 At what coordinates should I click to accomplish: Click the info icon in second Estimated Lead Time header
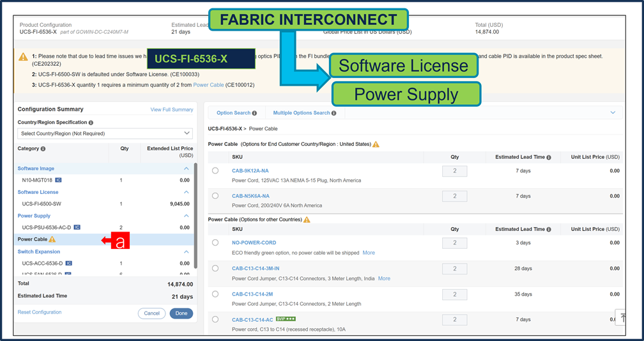pos(549,230)
